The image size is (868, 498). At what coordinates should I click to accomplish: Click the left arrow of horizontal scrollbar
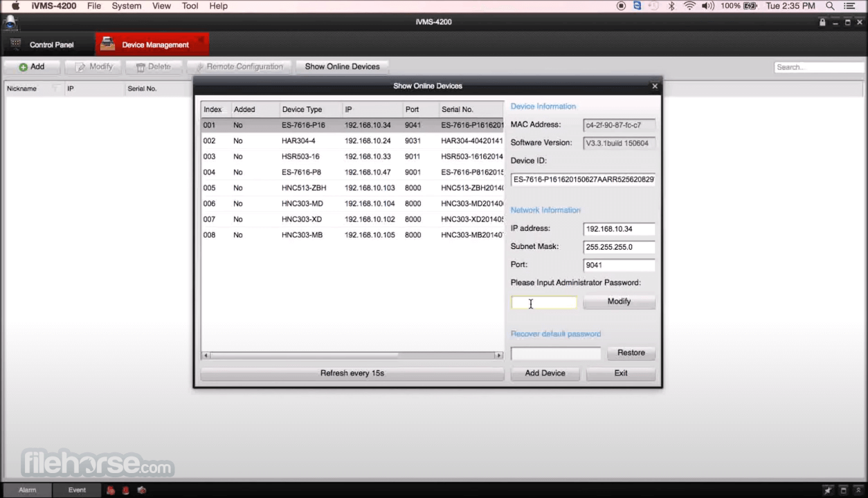coord(206,356)
